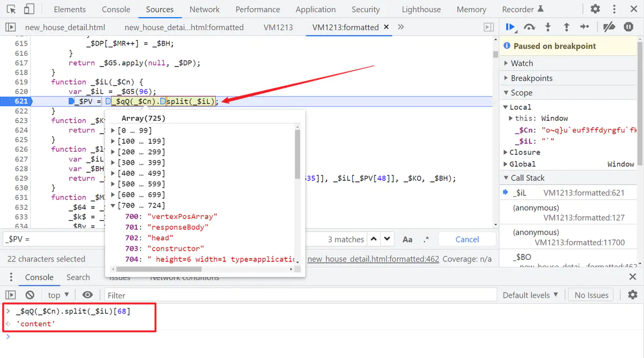Select the inspect element picker icon

click(x=11, y=9)
